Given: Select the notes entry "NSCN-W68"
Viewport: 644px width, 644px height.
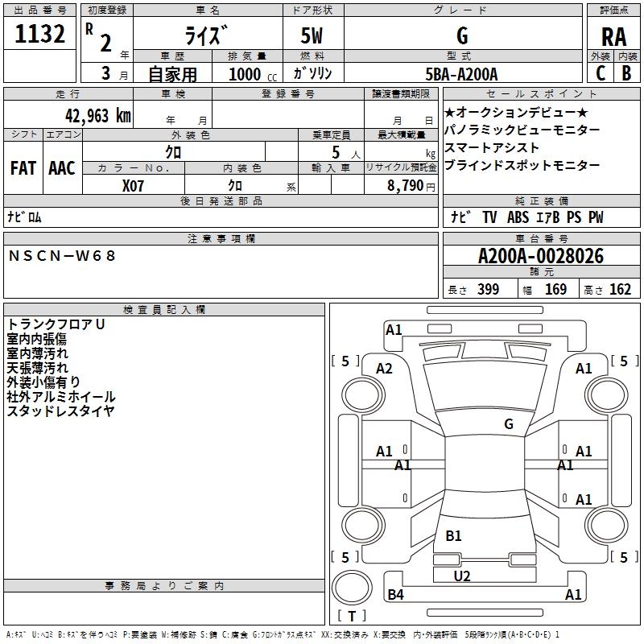Looking at the screenshot, I should pos(62,256).
